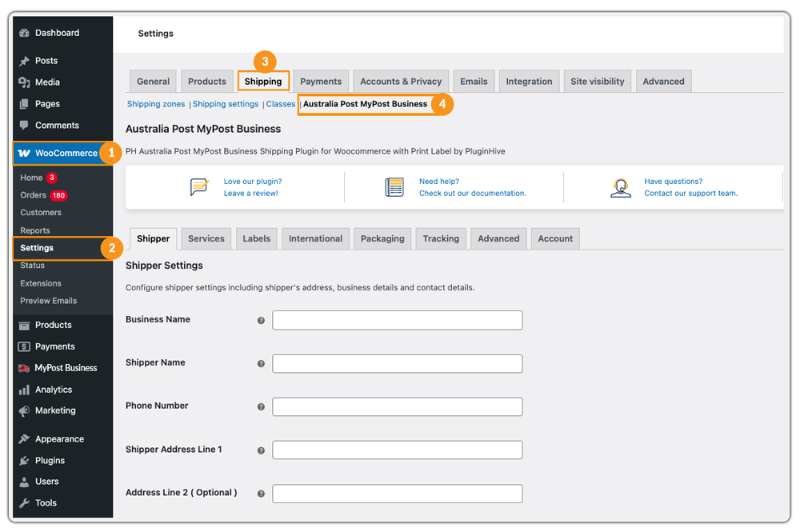
Task: Click the documentation icon beside Need help
Action: tap(394, 187)
